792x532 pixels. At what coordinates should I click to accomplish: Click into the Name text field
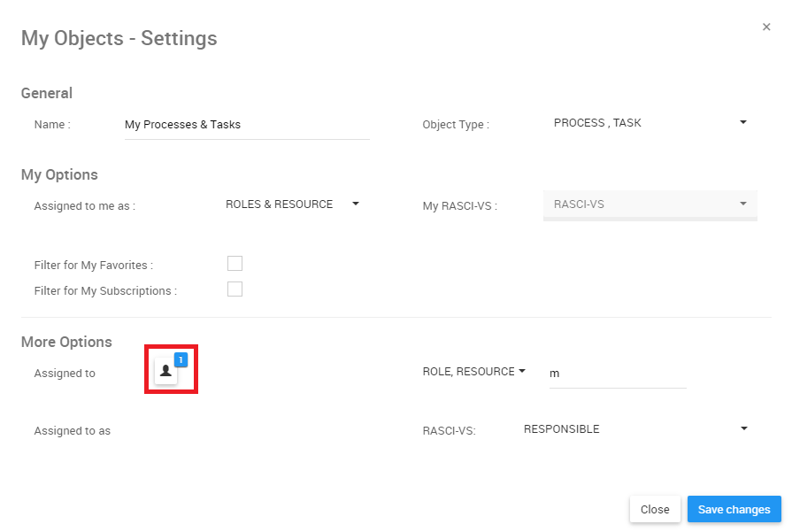(247, 125)
